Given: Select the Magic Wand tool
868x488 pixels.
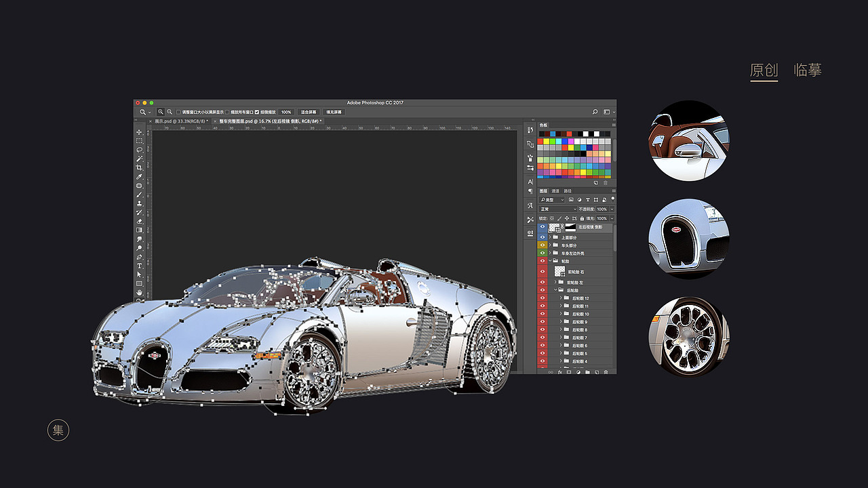Looking at the screenshot, I should point(139,159).
